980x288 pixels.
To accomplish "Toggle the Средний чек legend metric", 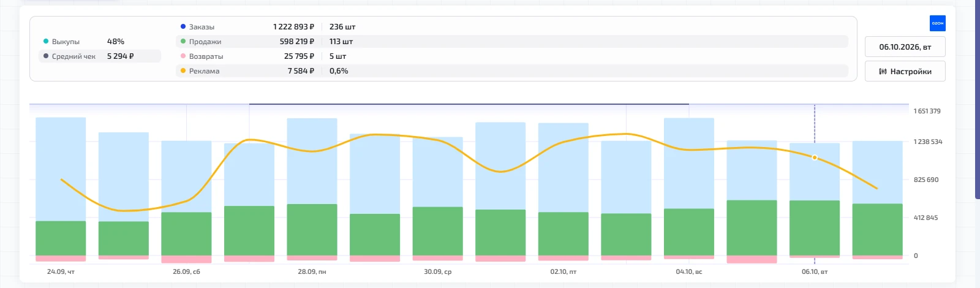I will point(100,56).
